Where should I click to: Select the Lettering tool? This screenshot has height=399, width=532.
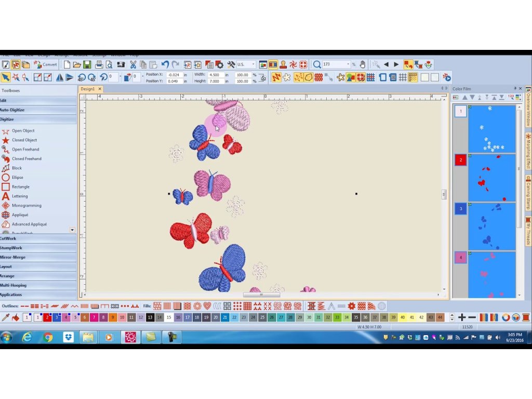point(20,196)
